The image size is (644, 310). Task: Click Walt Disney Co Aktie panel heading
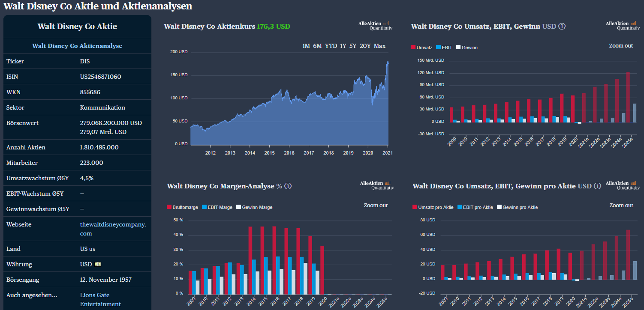pos(77,27)
